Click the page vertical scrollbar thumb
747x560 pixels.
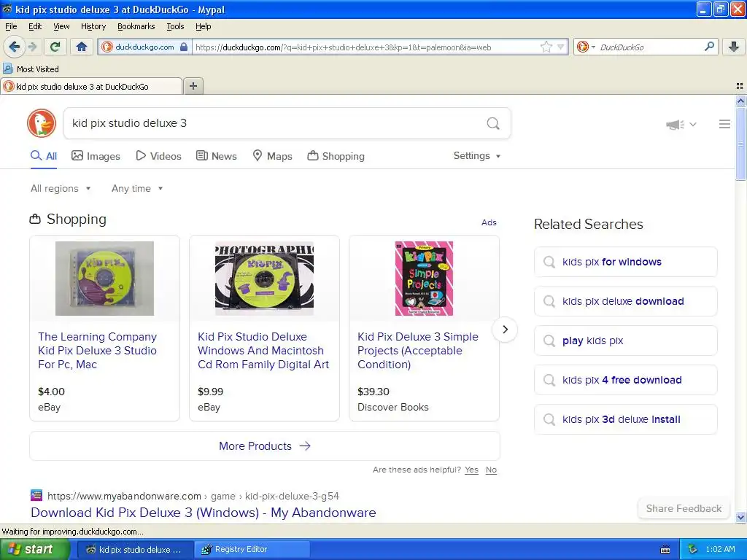pyautogui.click(x=740, y=143)
